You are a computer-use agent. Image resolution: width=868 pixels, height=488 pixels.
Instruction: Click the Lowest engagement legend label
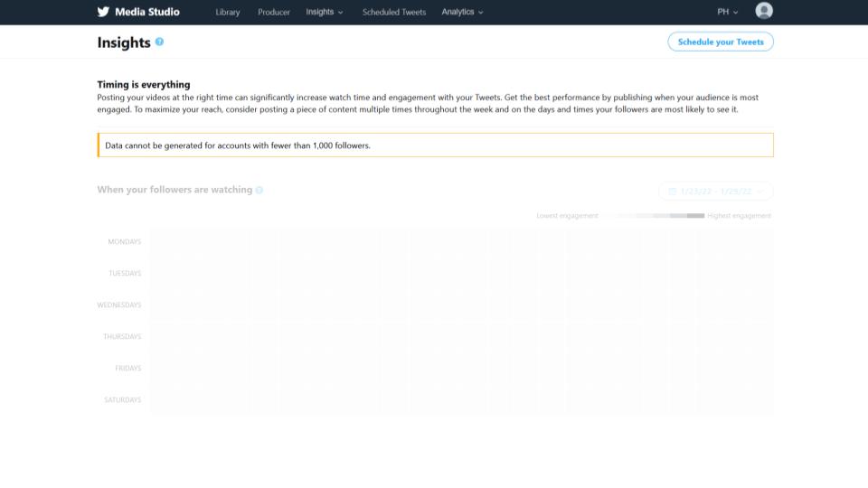point(568,215)
